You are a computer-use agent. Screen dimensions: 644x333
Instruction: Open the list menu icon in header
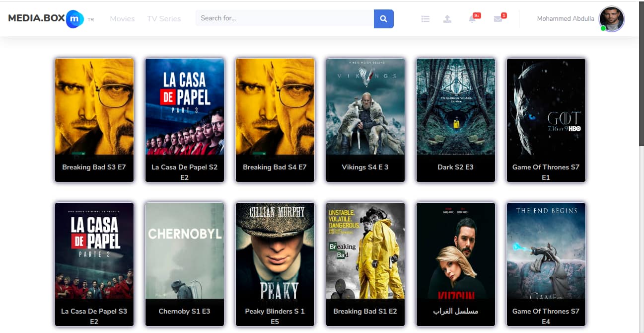tap(425, 19)
